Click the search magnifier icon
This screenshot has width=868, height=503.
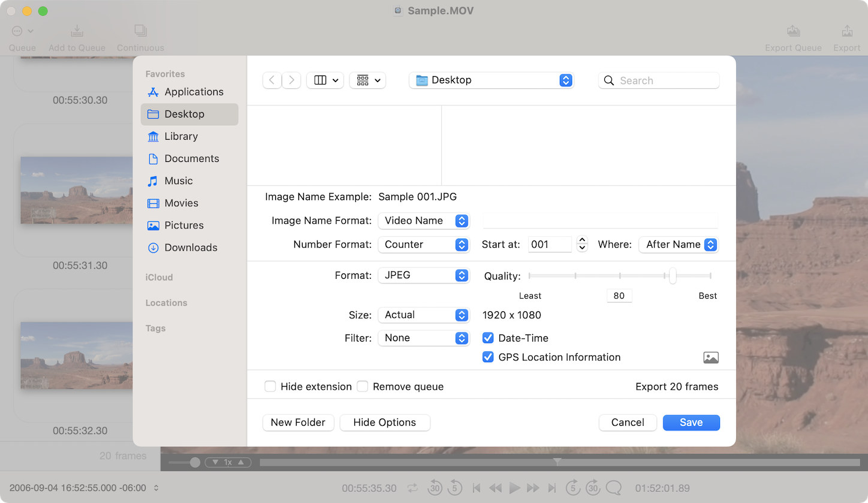pyautogui.click(x=609, y=80)
